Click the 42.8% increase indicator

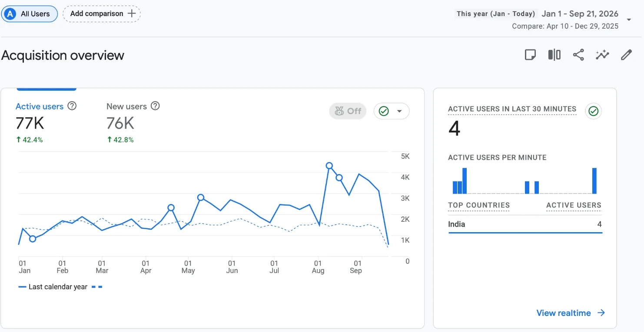[120, 140]
